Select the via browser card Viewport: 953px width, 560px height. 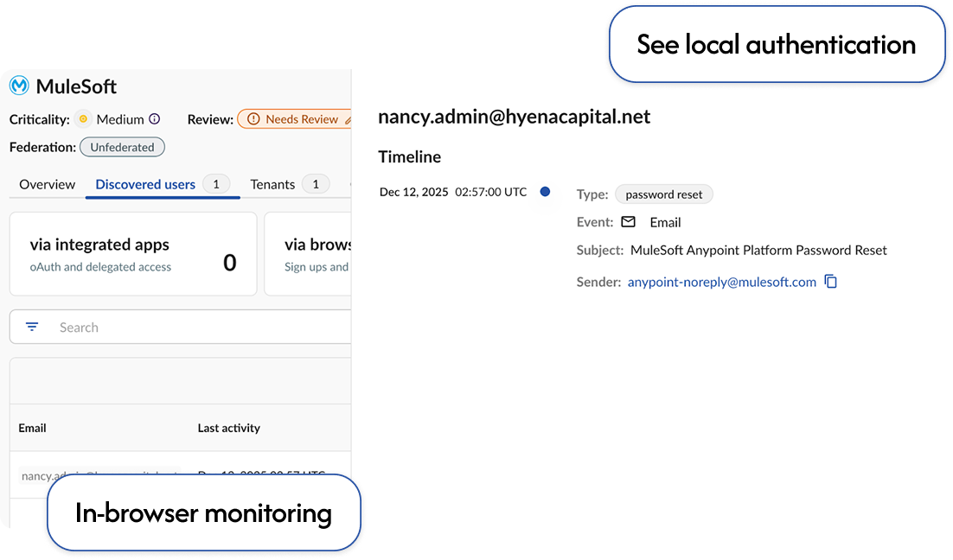[308, 254]
